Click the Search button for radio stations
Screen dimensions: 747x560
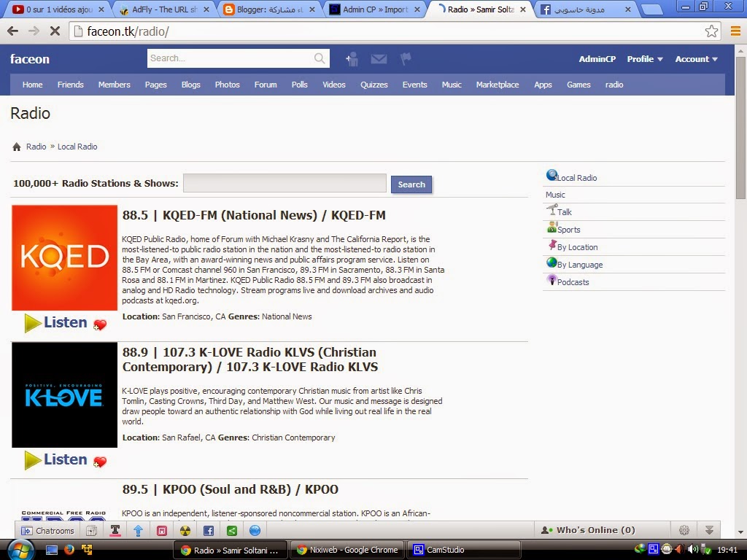pyautogui.click(x=411, y=184)
